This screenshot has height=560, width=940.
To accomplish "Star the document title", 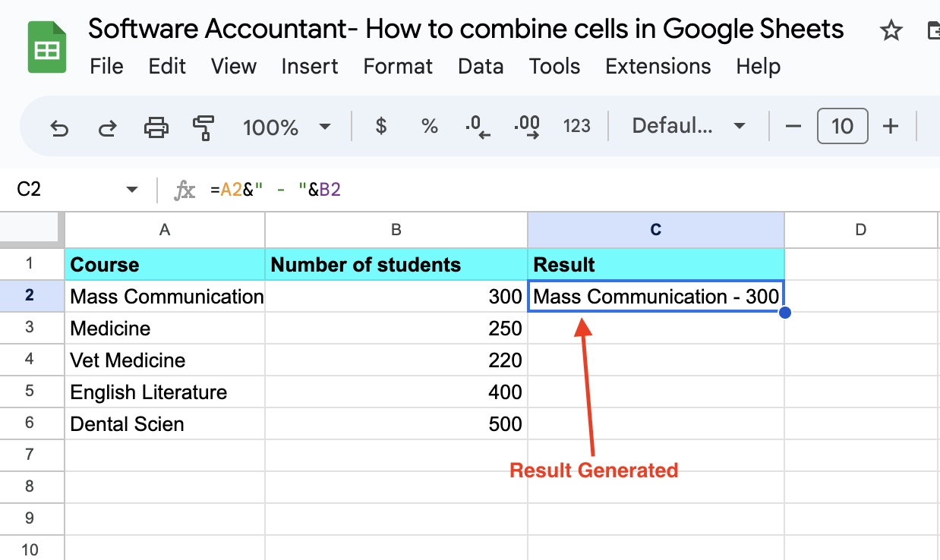I will pyautogui.click(x=891, y=31).
